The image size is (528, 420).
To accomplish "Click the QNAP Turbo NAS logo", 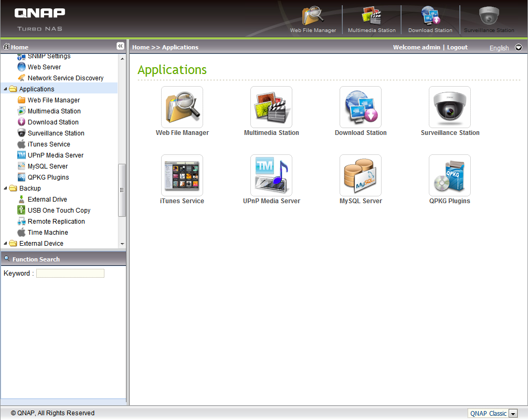I will tap(40, 19).
